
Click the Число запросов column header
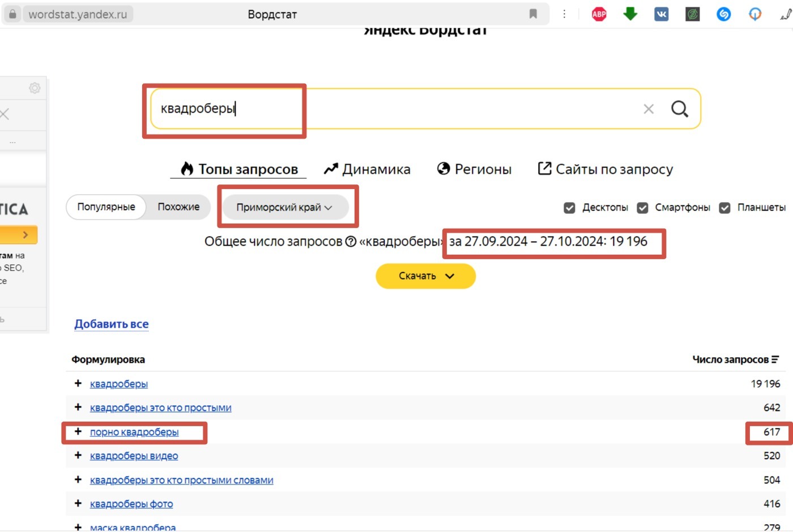click(730, 359)
